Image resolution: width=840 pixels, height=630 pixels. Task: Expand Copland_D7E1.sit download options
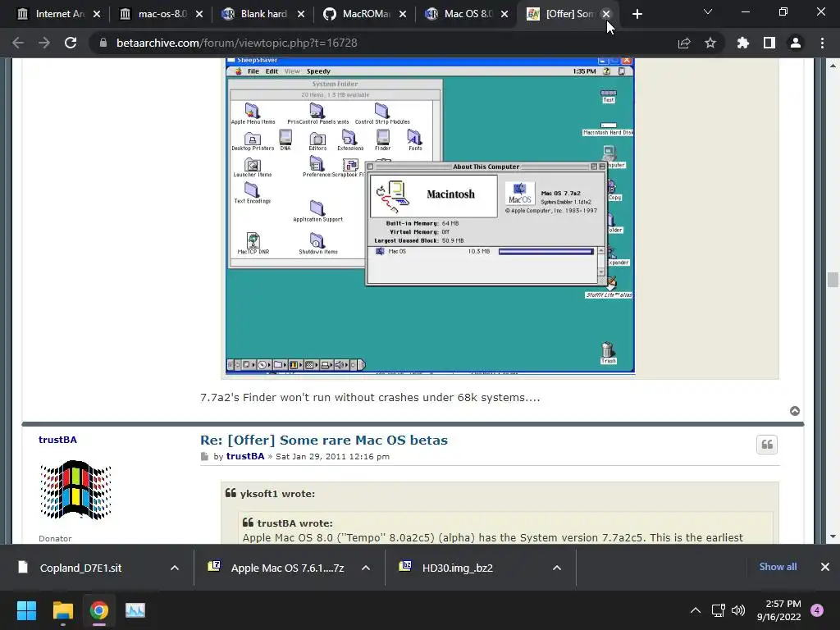click(x=175, y=568)
